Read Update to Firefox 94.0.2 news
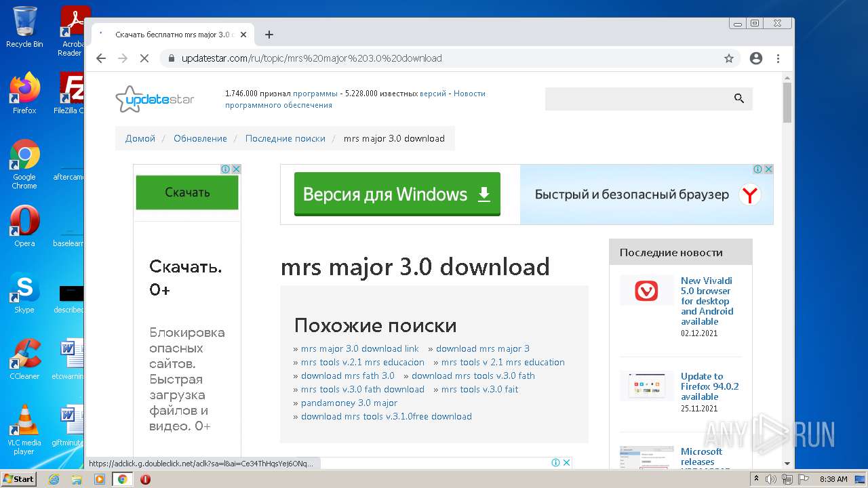 [710, 386]
